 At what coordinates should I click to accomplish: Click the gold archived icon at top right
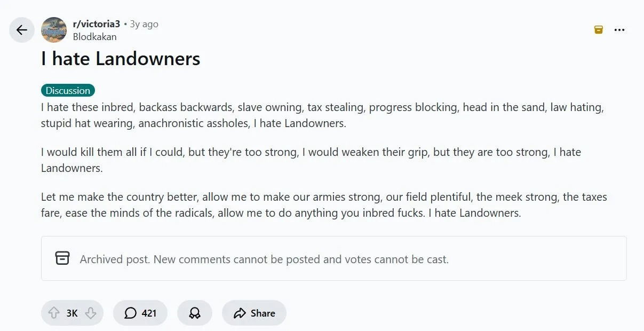[599, 30]
